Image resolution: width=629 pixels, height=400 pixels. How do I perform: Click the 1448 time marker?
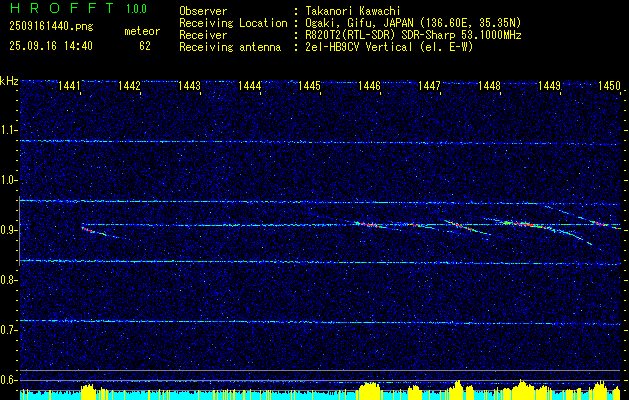(489, 86)
